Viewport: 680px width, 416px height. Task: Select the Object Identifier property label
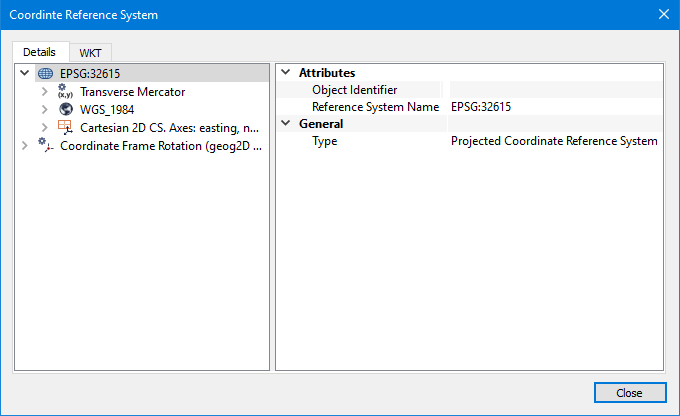354,90
